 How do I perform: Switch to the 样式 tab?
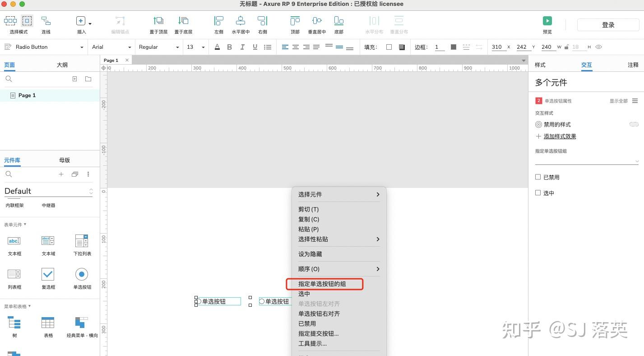pos(540,65)
